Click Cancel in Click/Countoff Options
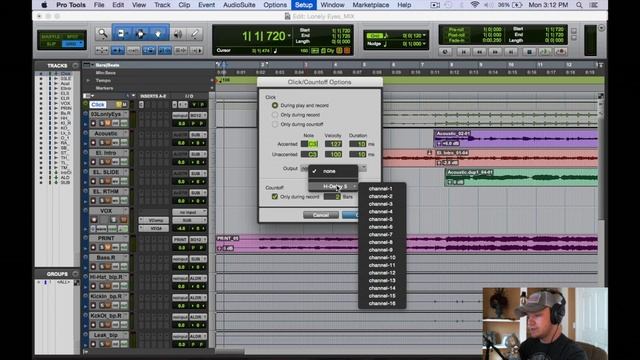Viewport: 640px width, 360px height. [x=321, y=215]
